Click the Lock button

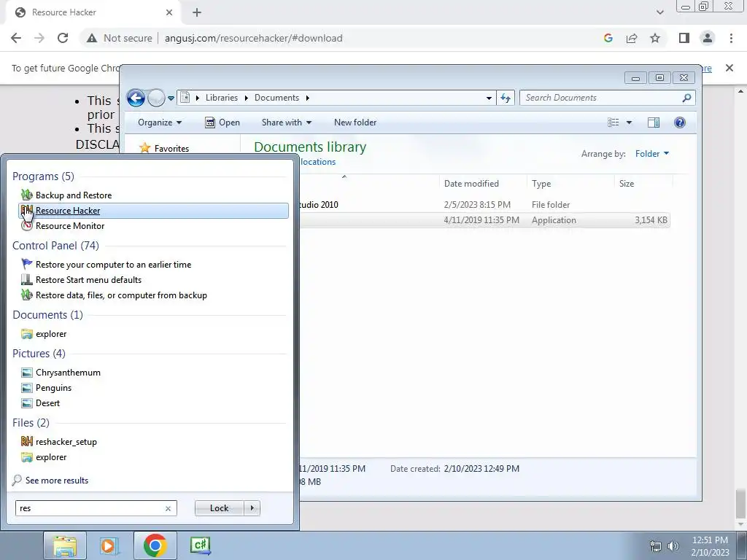[x=219, y=508]
